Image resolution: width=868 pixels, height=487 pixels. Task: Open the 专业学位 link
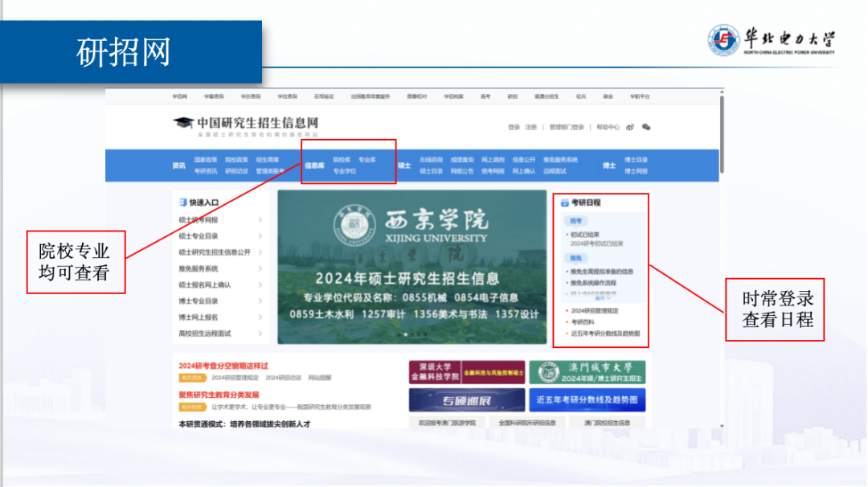pyautogui.click(x=344, y=171)
